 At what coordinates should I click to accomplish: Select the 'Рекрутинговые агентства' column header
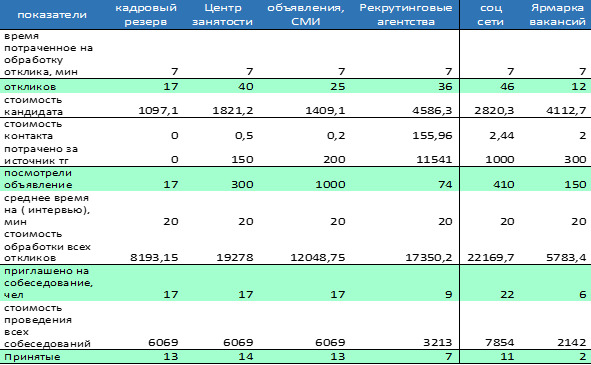tap(406, 15)
